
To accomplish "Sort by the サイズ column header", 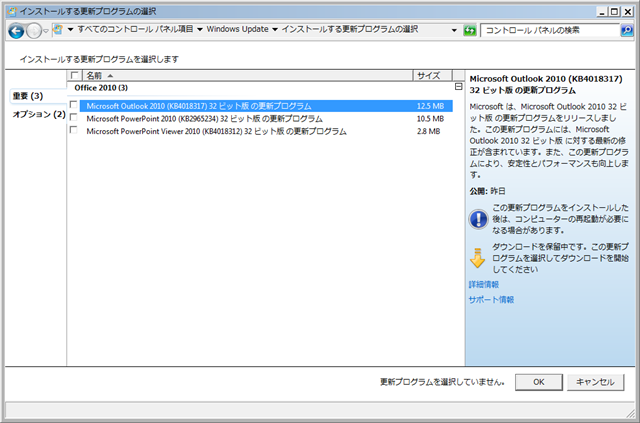I will (x=433, y=76).
